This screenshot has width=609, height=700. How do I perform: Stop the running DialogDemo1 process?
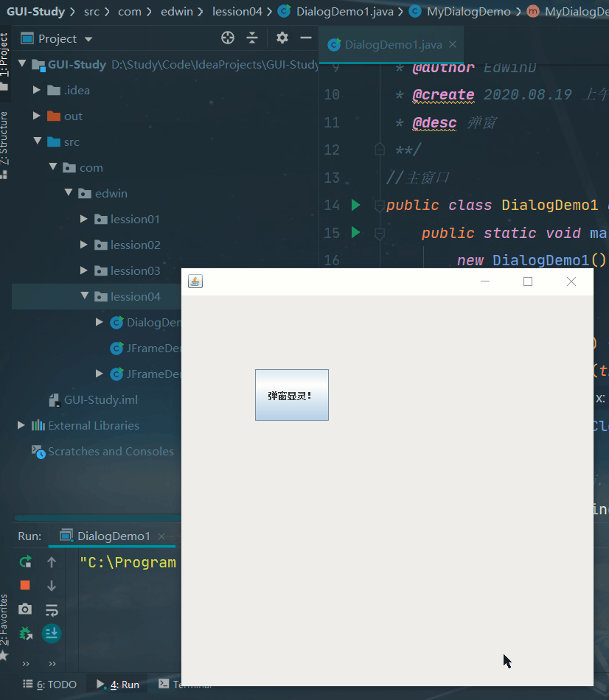click(25, 585)
